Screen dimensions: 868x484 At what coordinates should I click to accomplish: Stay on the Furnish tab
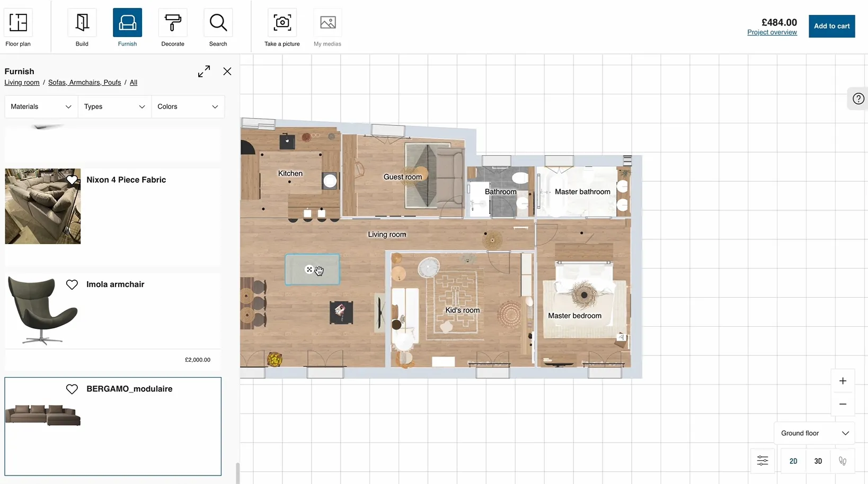point(127,27)
